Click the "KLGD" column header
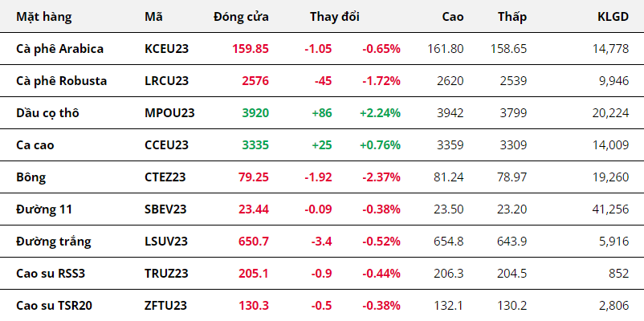Screen dimensions: 644x321 [x=613, y=16]
